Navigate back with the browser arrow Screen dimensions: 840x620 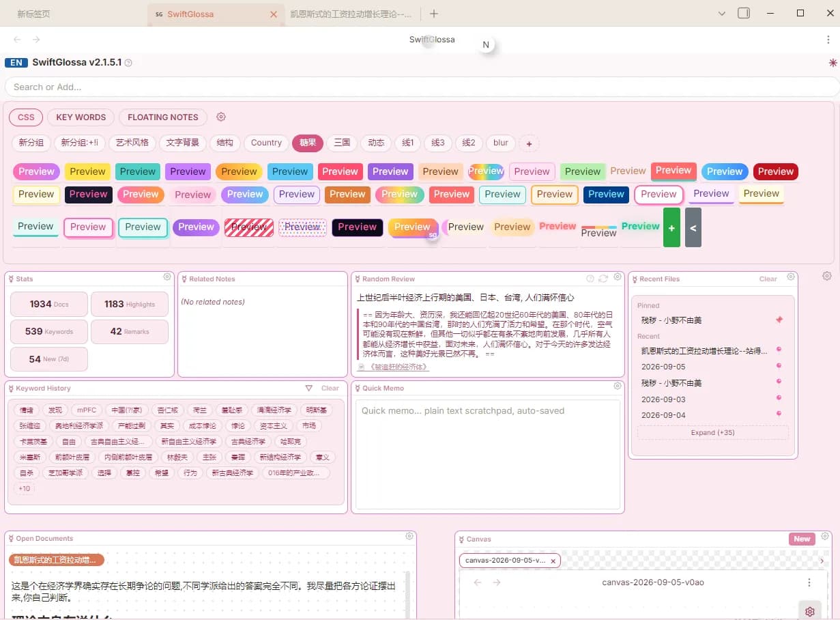tap(18, 40)
